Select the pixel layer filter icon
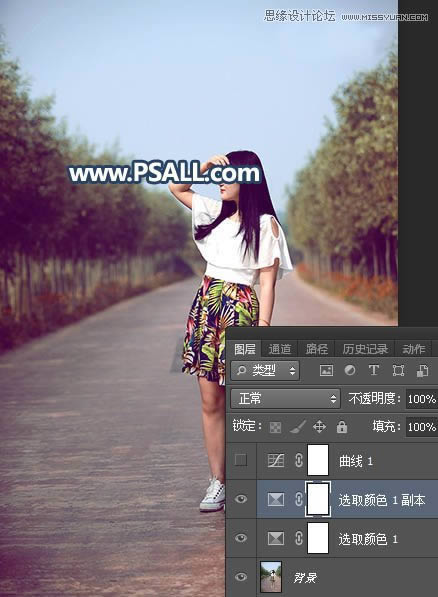This screenshot has width=438, height=597. tap(326, 370)
